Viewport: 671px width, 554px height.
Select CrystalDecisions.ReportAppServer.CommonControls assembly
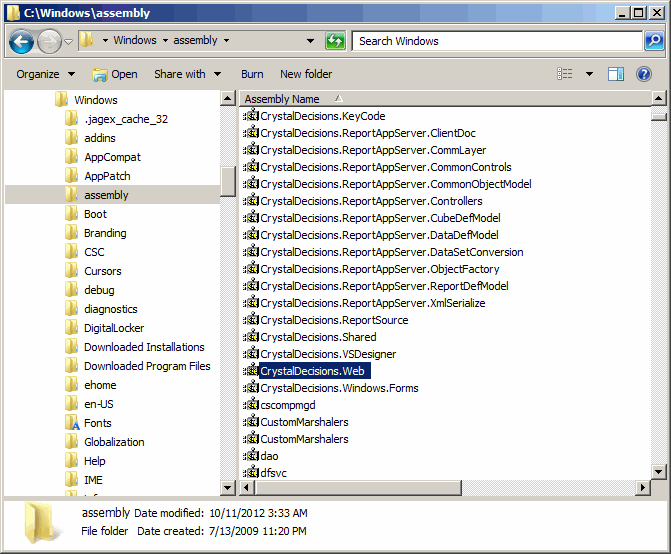(386, 167)
